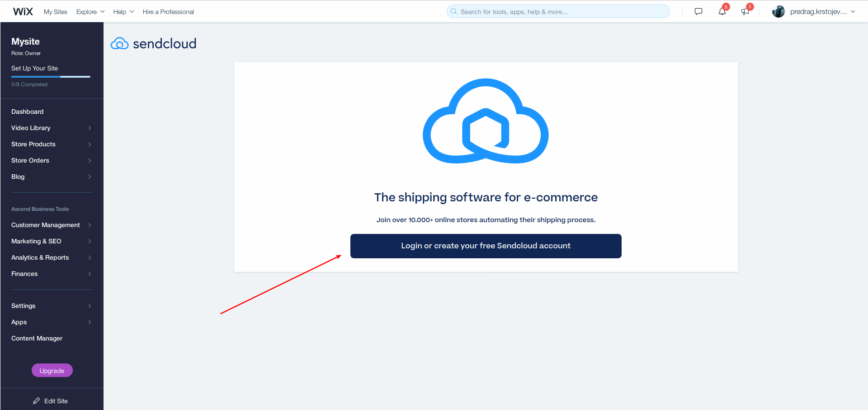This screenshot has height=410, width=868.
Task: Expand the Video Library chevron
Action: (x=90, y=128)
